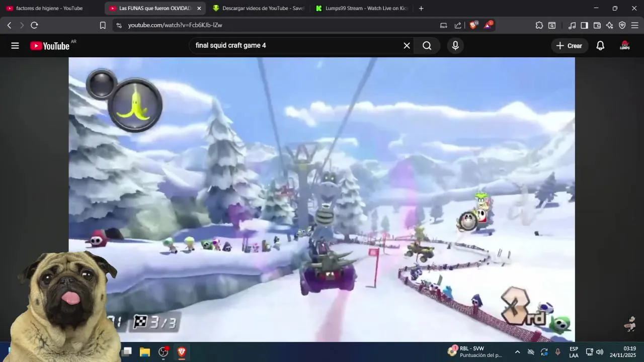Open the LUMPS account avatar menu
This screenshot has height=362, width=644.
[625, 46]
